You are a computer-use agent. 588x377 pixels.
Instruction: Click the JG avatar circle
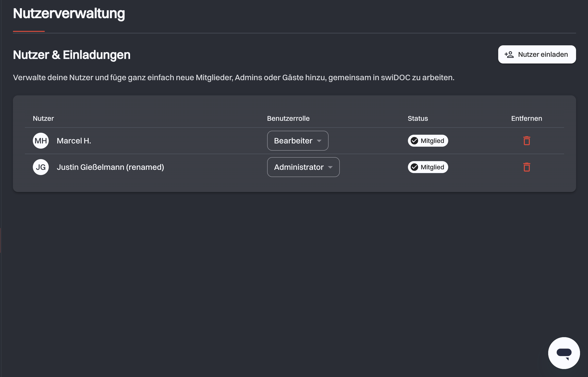pyautogui.click(x=41, y=167)
